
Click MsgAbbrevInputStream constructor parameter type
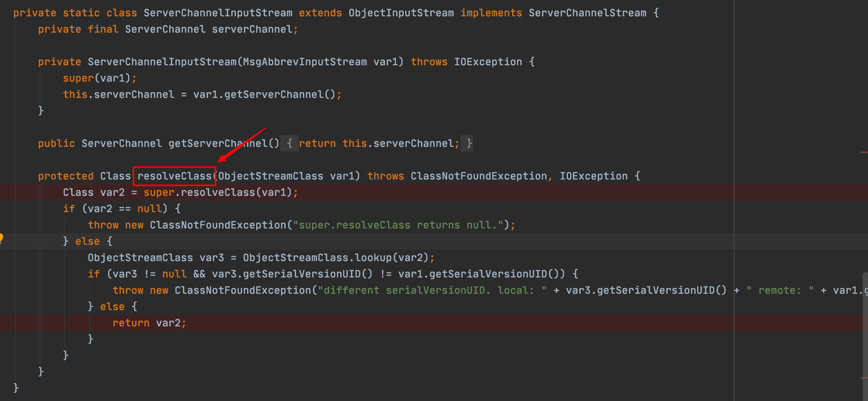(x=304, y=62)
